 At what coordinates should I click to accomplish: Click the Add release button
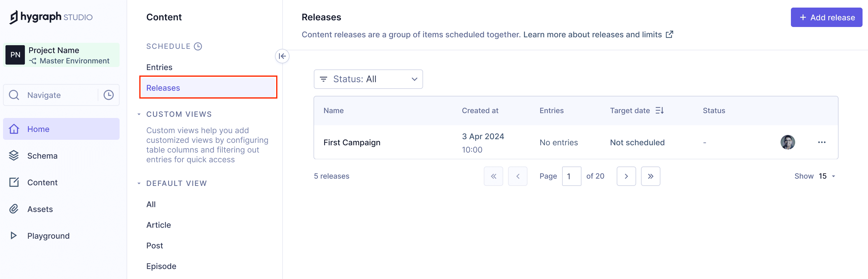click(x=826, y=18)
